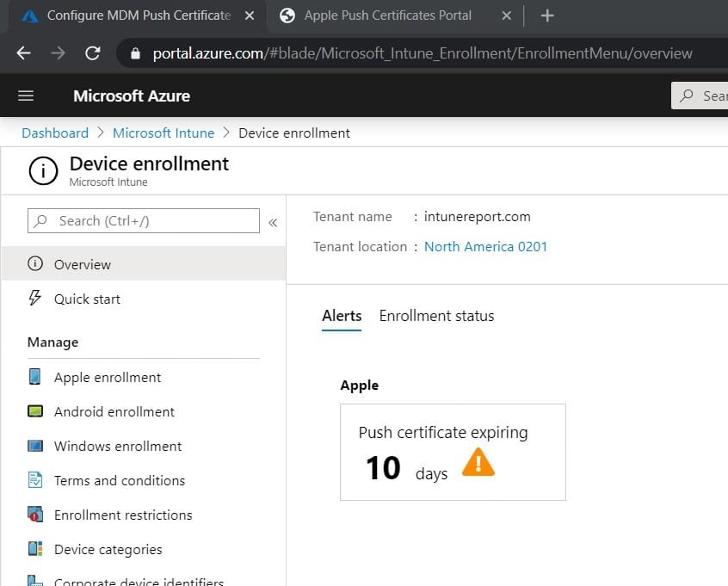This screenshot has height=586, width=728.
Task: Close the Apple Push Certificates Portal tab
Action: click(507, 15)
